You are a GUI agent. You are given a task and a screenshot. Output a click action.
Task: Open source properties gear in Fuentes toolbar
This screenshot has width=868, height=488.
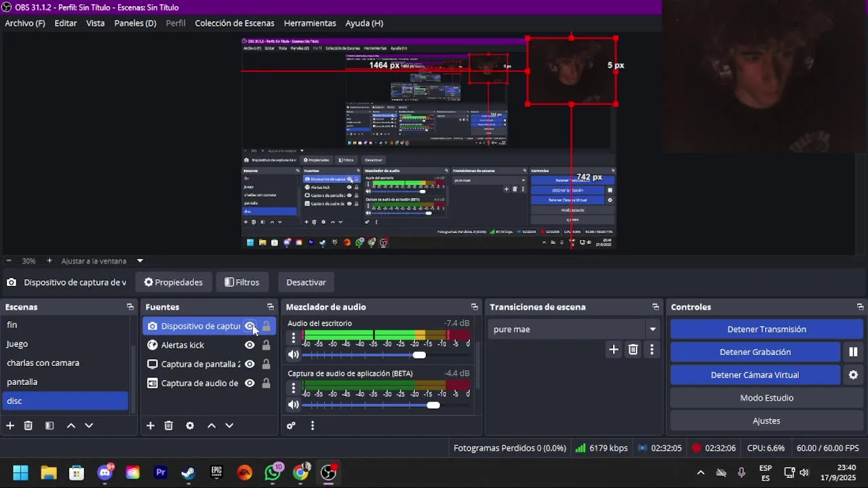click(x=190, y=426)
